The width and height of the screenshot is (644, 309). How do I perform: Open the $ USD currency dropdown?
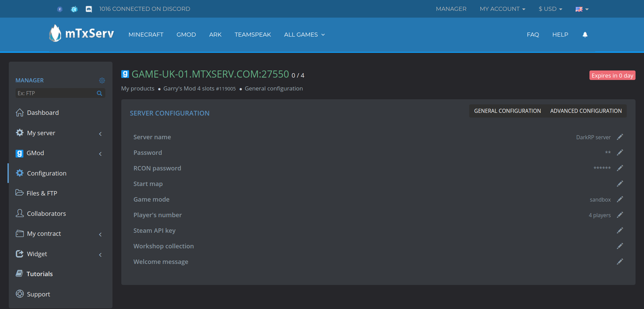(x=550, y=9)
